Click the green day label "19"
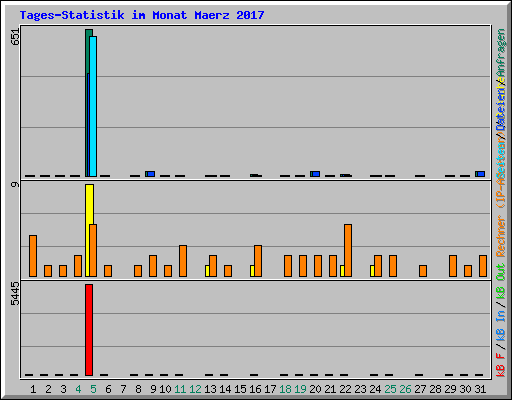Image resolution: width=512 pixels, height=400 pixels. (300, 389)
